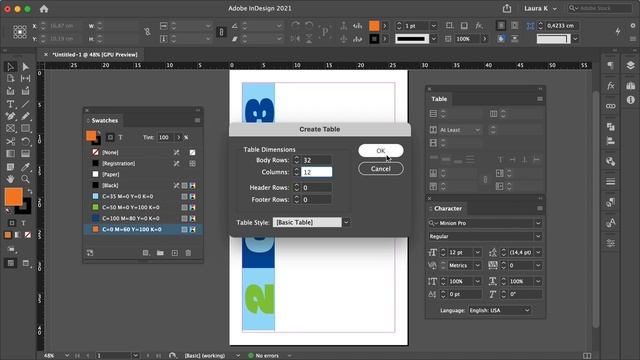Select the Pen tool

coord(11,116)
